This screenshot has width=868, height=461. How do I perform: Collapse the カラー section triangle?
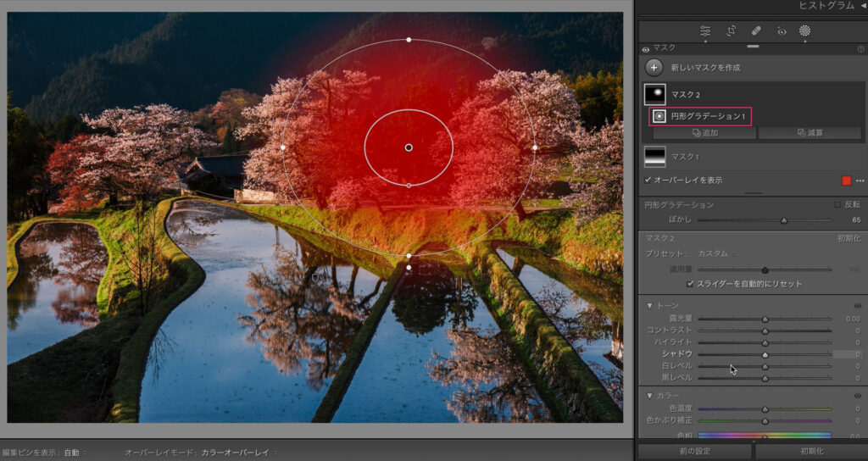650,396
